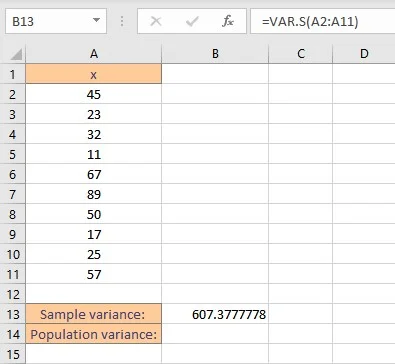This screenshot has height=364, width=395.
Task: Select column B header
Action: pos(215,54)
